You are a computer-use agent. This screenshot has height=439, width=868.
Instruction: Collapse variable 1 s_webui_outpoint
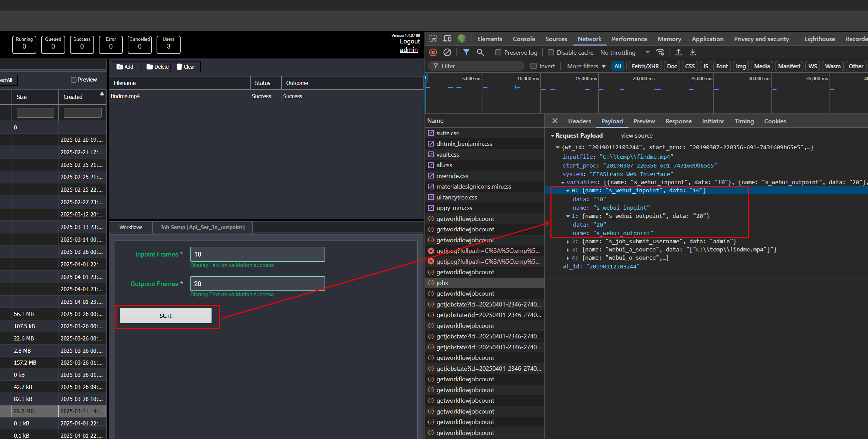[568, 216]
